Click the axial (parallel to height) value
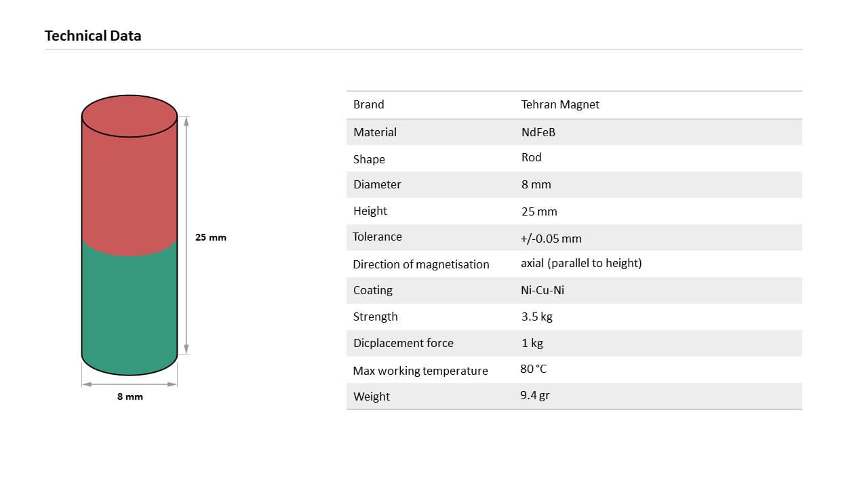The image size is (868, 488). 581,263
